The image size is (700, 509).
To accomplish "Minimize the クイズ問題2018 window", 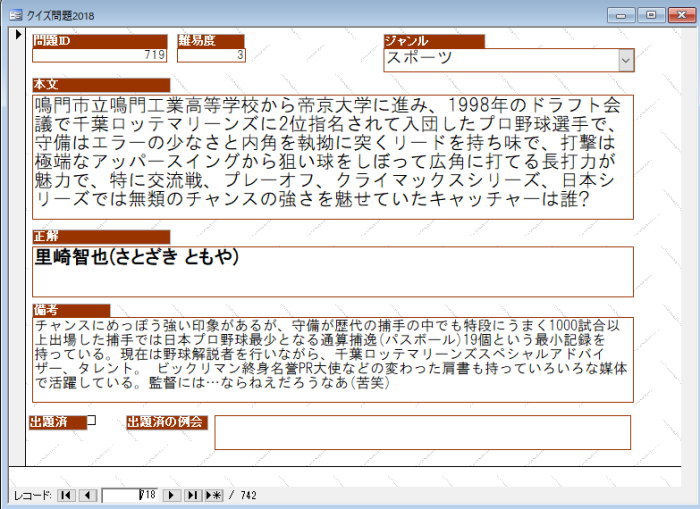I will pyautogui.click(x=621, y=15).
